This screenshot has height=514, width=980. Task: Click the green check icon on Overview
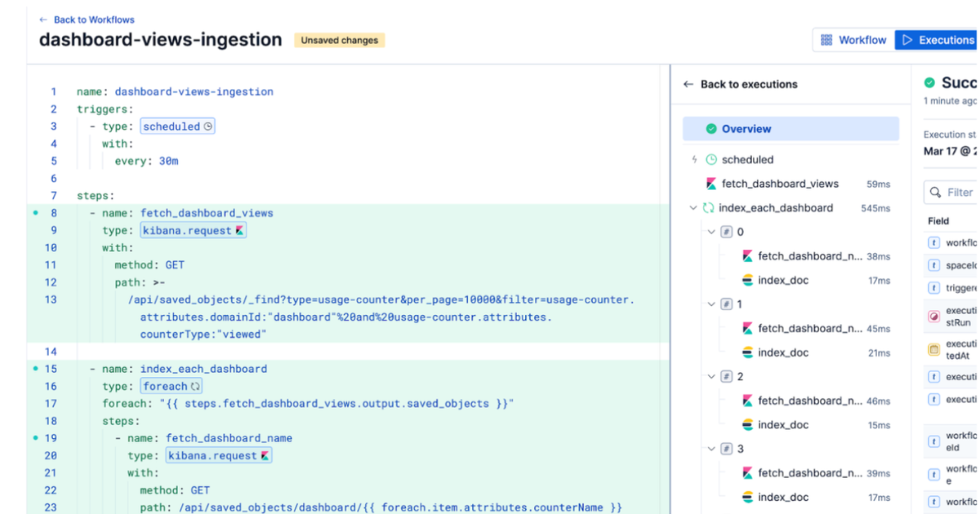[x=711, y=129]
